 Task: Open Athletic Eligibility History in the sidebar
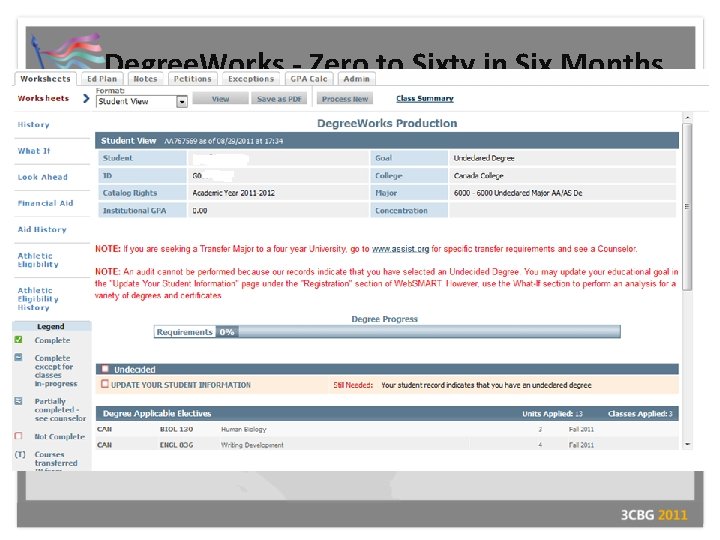click(x=38, y=298)
